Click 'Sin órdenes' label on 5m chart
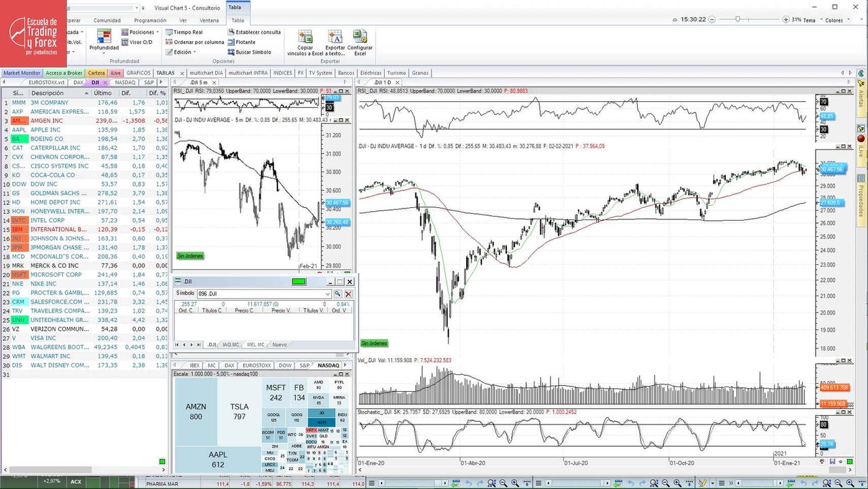 point(190,256)
